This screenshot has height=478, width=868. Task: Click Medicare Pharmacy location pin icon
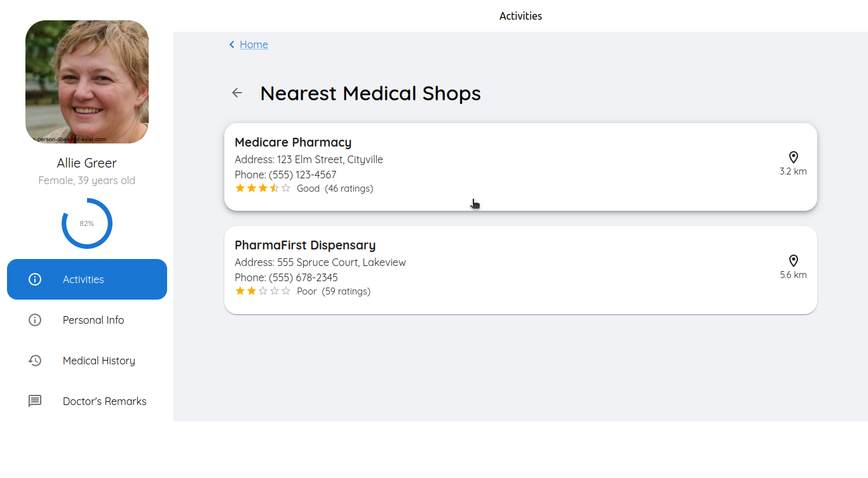(x=793, y=157)
